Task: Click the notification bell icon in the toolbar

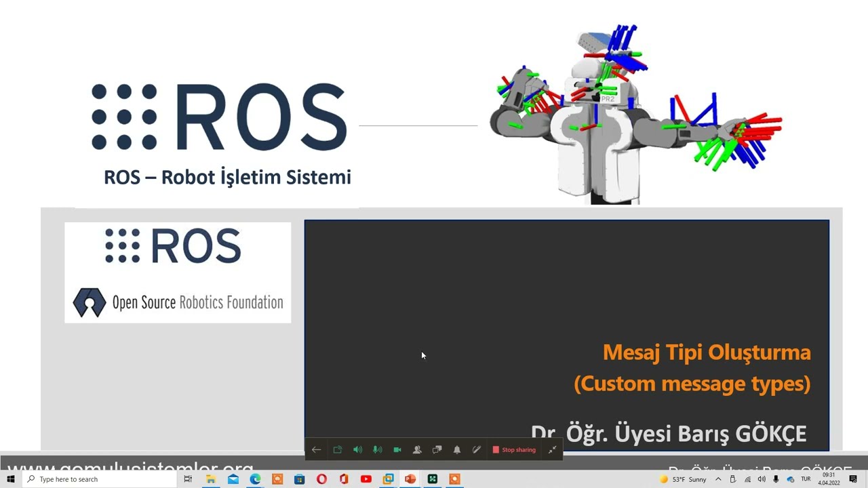Action: (x=457, y=449)
